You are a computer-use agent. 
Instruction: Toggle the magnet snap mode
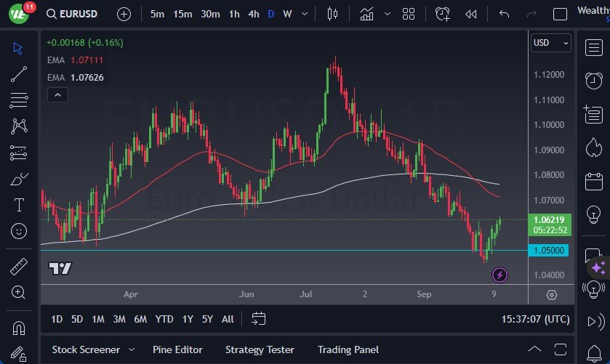(19, 328)
